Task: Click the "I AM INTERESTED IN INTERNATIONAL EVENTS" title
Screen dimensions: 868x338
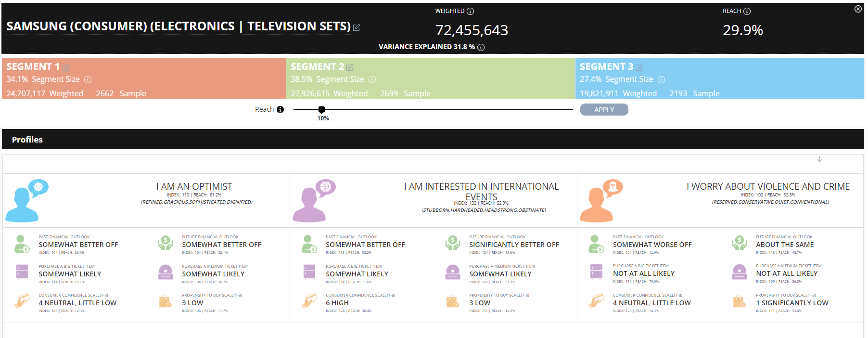Action: tap(481, 191)
